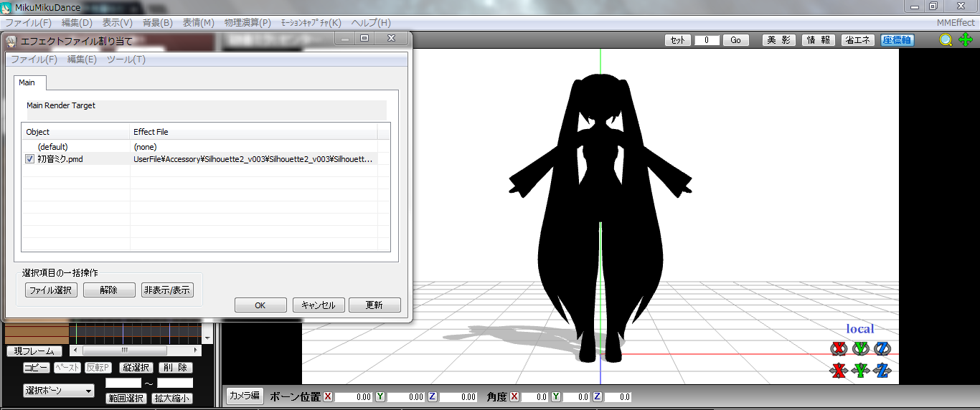This screenshot has width=980, height=410.
Task: Open the ヘルプ(H) menu
Action: click(x=371, y=23)
